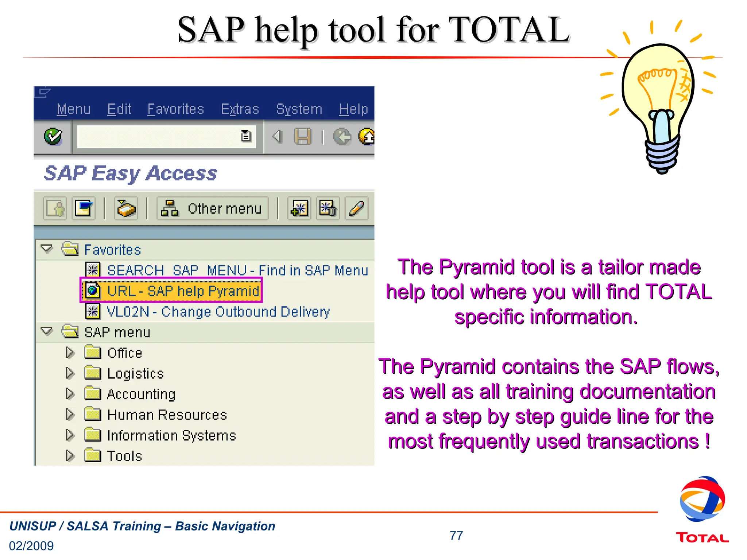
Task: Select the Information Systems tree item
Action: 171,436
